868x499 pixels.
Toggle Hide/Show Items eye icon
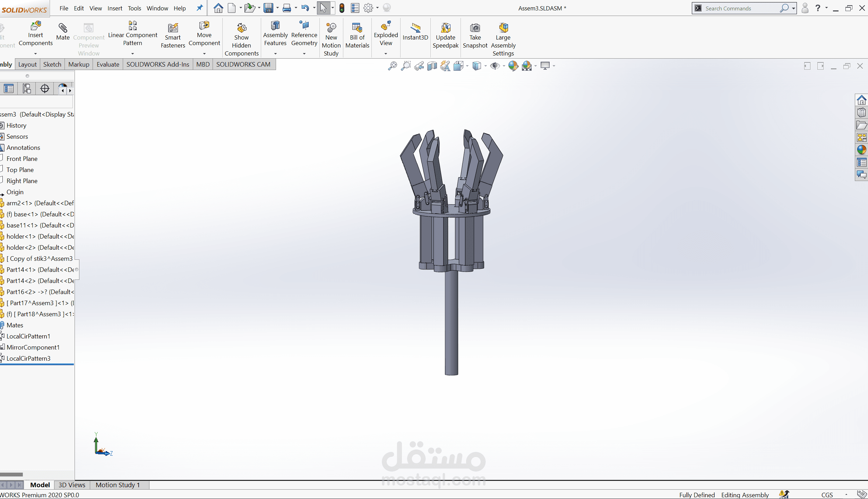point(495,66)
